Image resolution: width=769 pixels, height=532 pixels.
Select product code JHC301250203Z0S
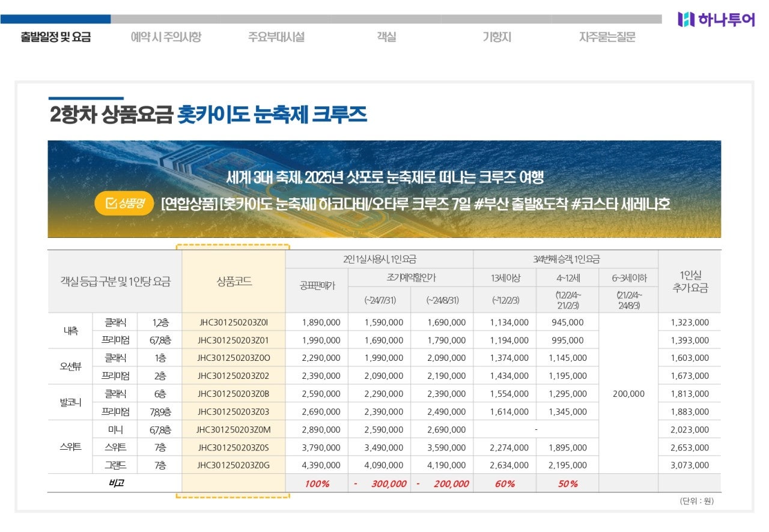point(233,448)
